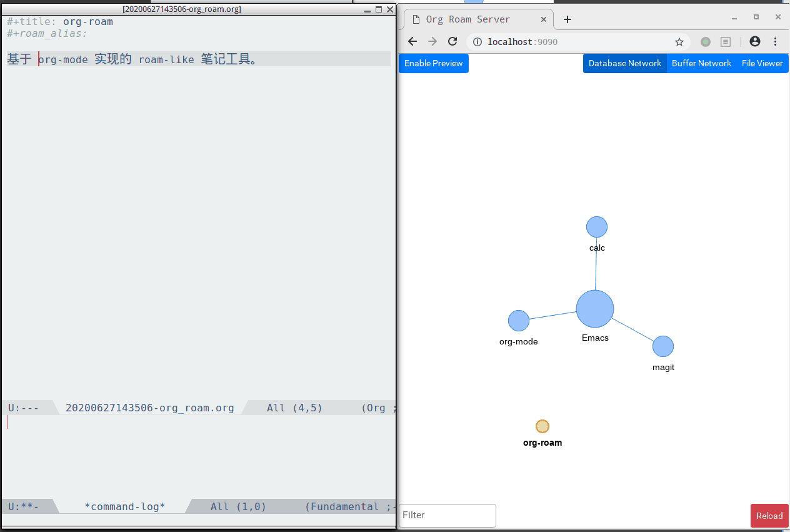Go forward in Chrome browser history
This screenshot has height=532, width=790.
tap(432, 42)
